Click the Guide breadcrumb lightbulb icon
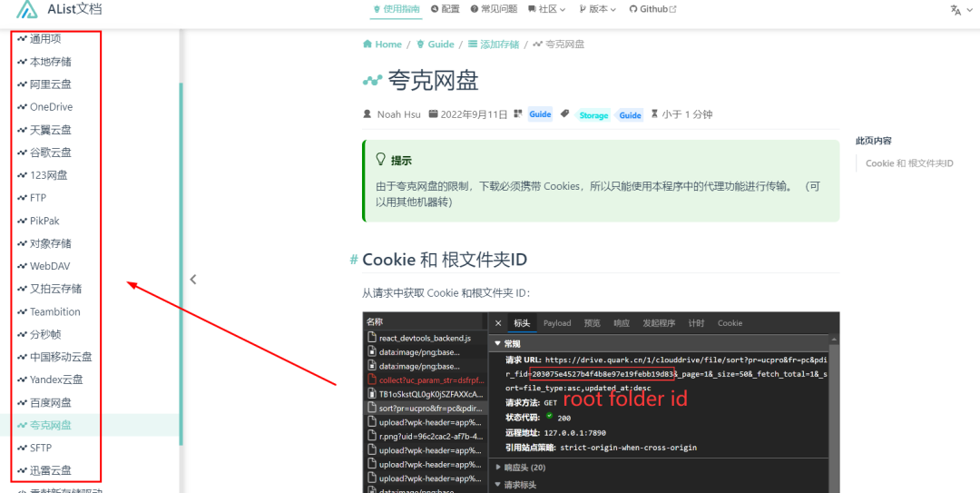Viewport: 980px width, 493px height. tap(421, 44)
